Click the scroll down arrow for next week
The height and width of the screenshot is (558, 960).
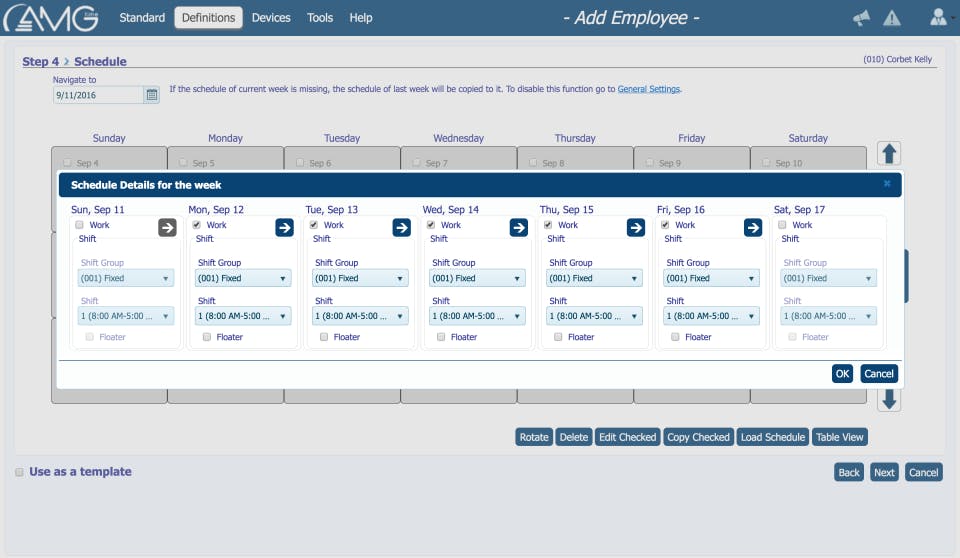pos(889,400)
